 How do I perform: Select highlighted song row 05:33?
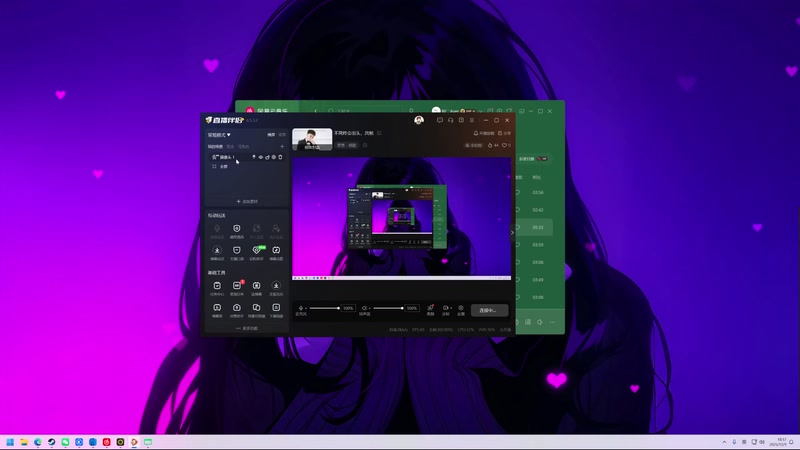pos(534,228)
